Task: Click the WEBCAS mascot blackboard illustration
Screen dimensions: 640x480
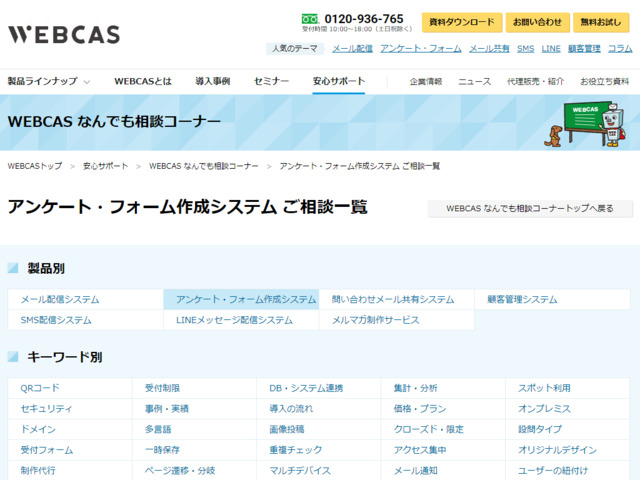Action: click(585, 124)
